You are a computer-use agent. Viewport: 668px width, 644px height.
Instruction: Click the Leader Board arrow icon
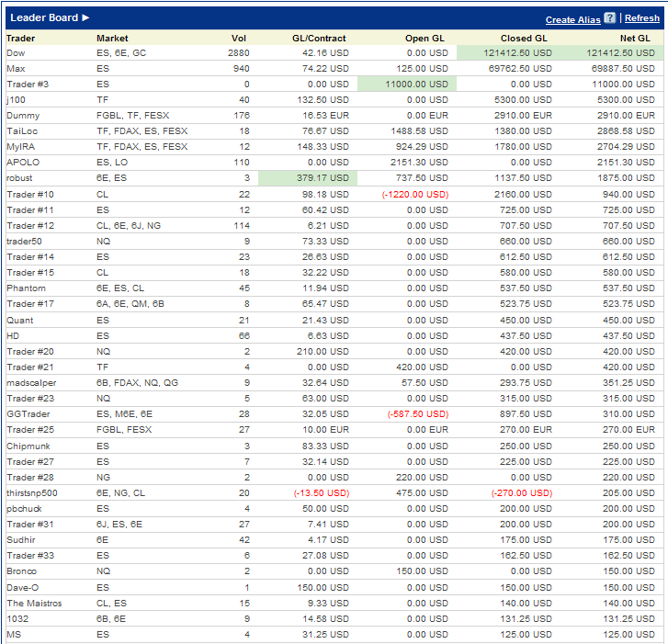(x=85, y=17)
